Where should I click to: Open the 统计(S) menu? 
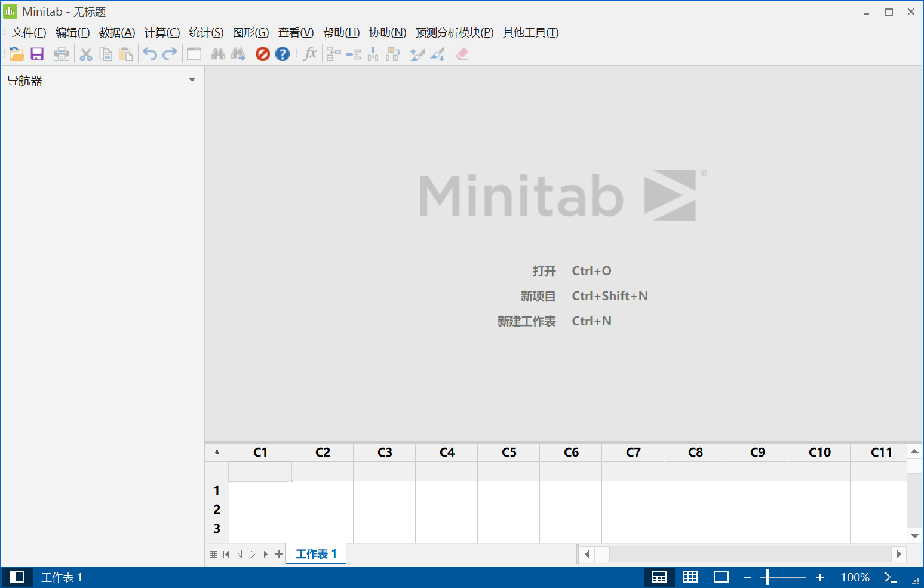tap(207, 33)
